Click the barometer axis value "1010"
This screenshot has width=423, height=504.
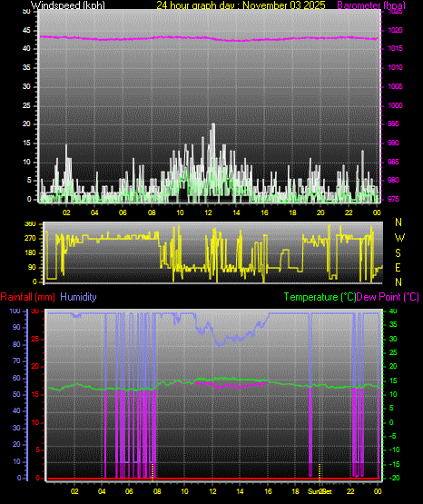click(395, 67)
